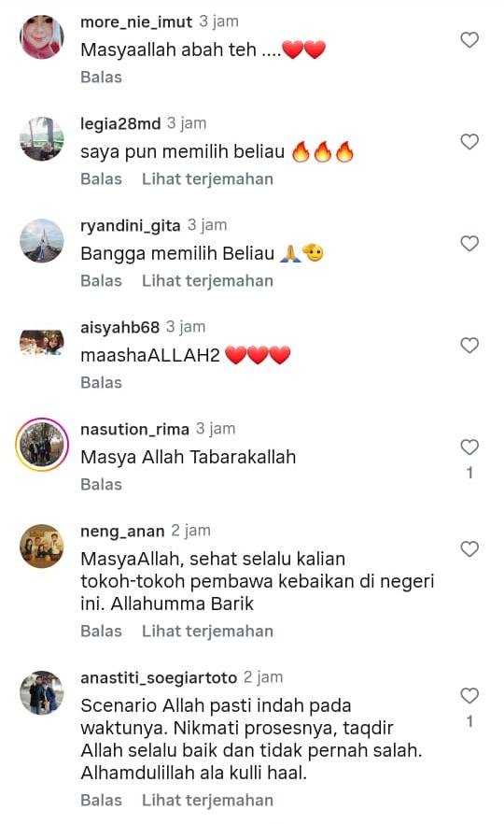Reply to more_nie_imut via Balas
Screen dimensions: 504x824
coord(101,78)
